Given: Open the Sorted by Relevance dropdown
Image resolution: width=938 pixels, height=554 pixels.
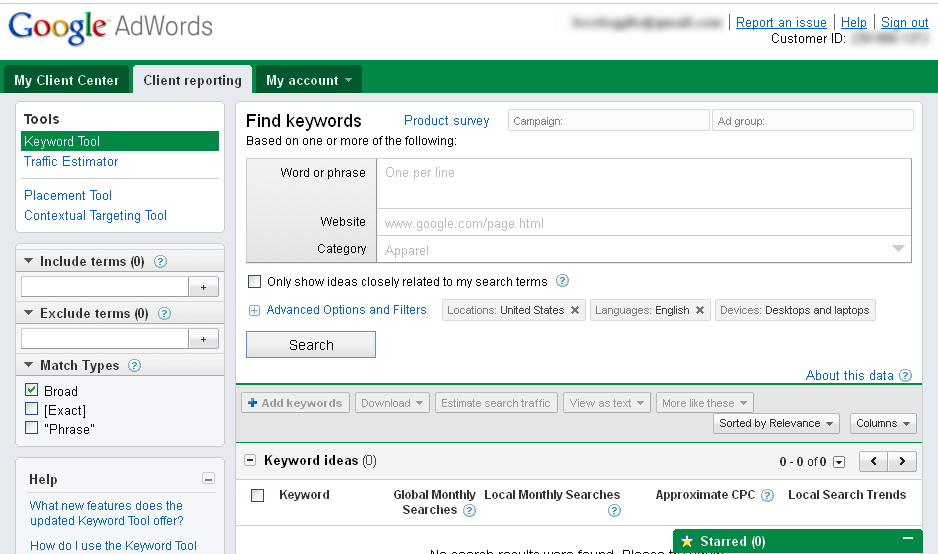Looking at the screenshot, I should click(776, 423).
